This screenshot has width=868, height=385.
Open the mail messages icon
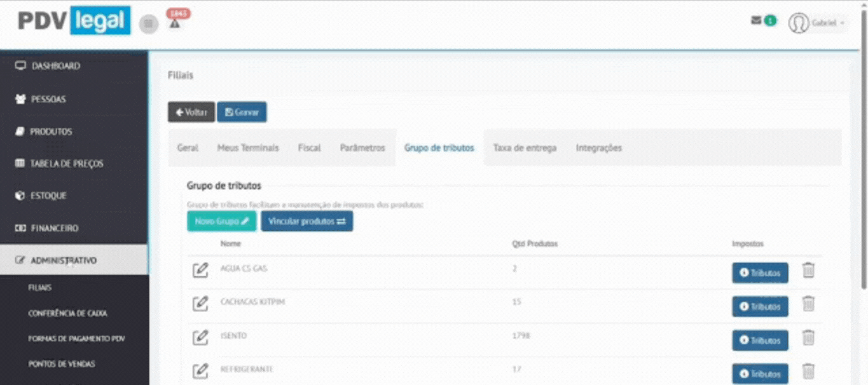click(756, 20)
